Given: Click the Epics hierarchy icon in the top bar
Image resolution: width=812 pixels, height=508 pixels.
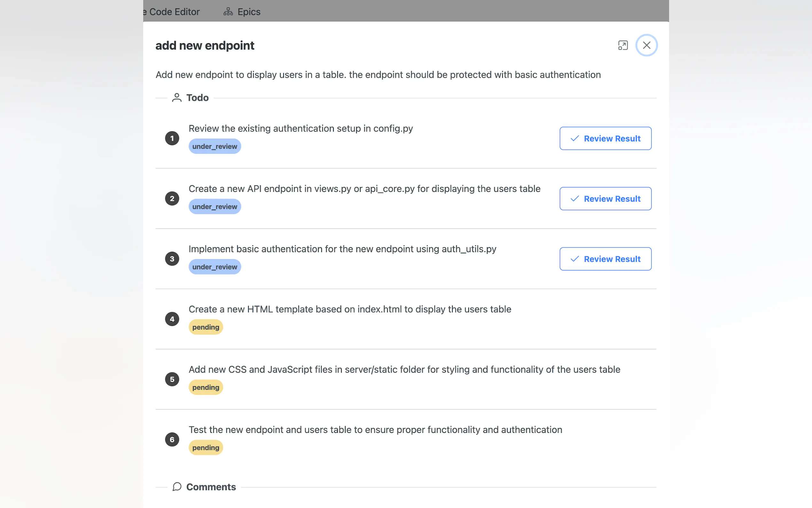Looking at the screenshot, I should tap(228, 11).
